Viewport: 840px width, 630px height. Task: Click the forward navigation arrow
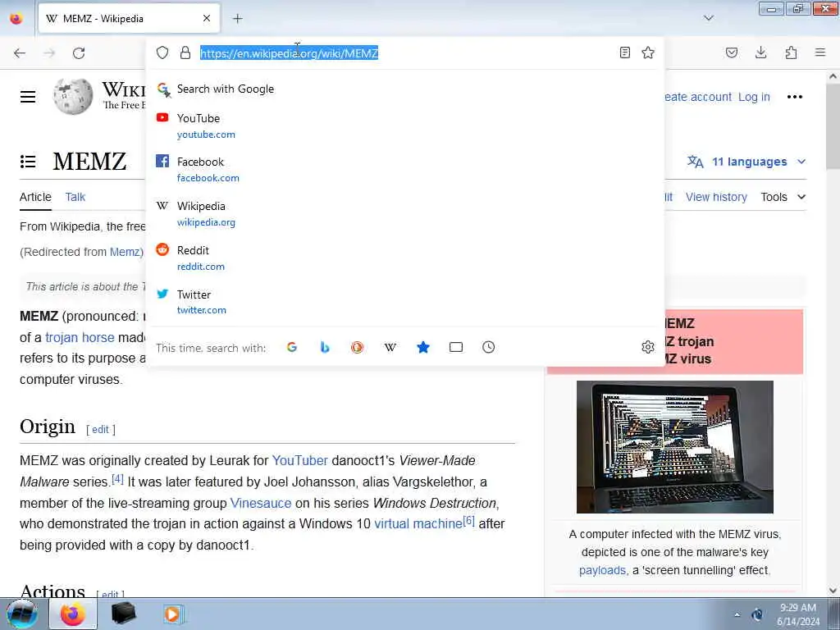click(49, 53)
